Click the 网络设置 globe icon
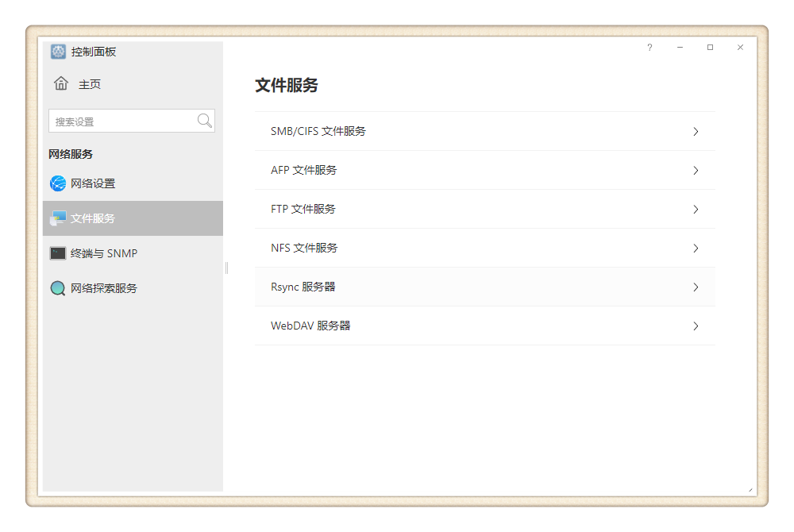794x532 pixels. 58,183
